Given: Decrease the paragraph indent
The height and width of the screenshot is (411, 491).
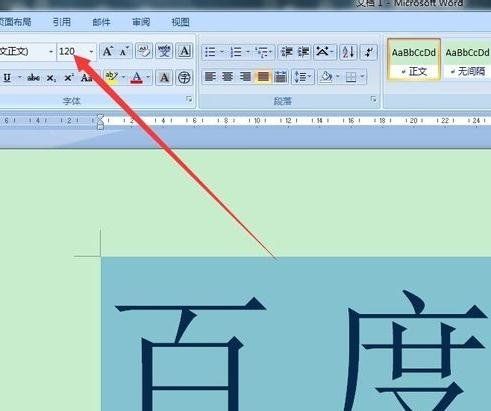Looking at the screenshot, I should 286,52.
